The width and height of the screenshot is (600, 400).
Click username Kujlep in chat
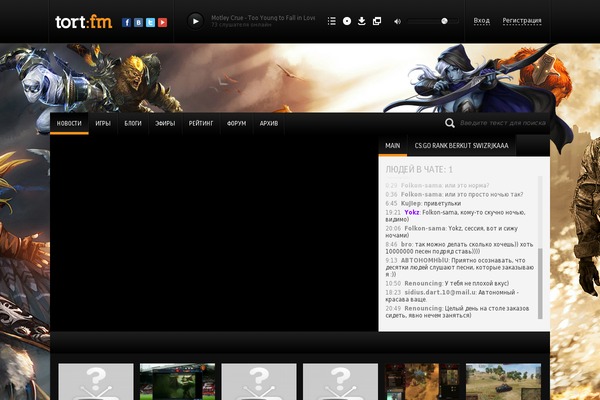411,204
